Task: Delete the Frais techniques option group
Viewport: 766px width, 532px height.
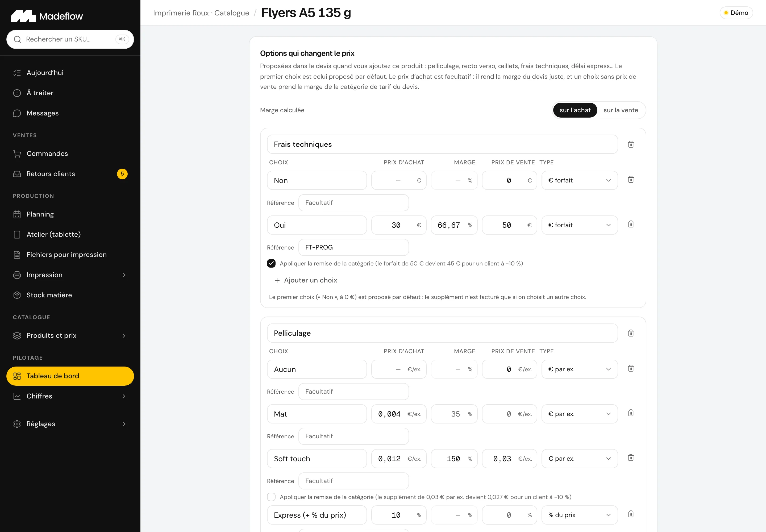Action: [631, 144]
